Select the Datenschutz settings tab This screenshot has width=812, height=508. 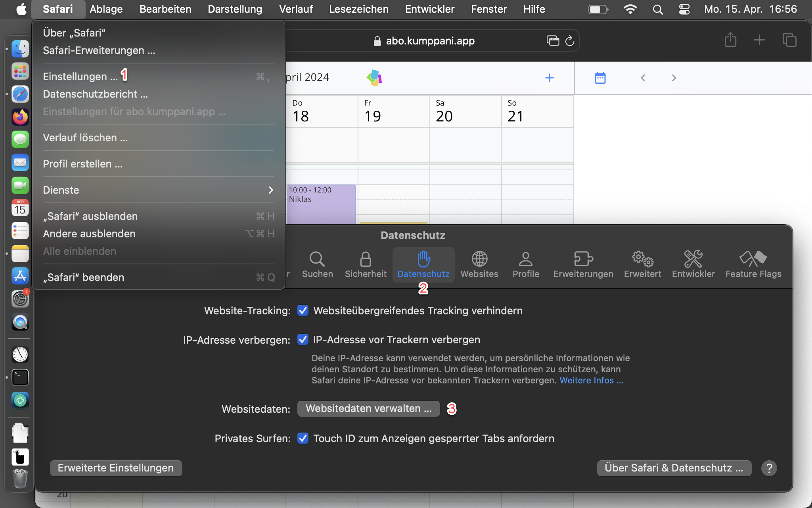pyautogui.click(x=423, y=265)
